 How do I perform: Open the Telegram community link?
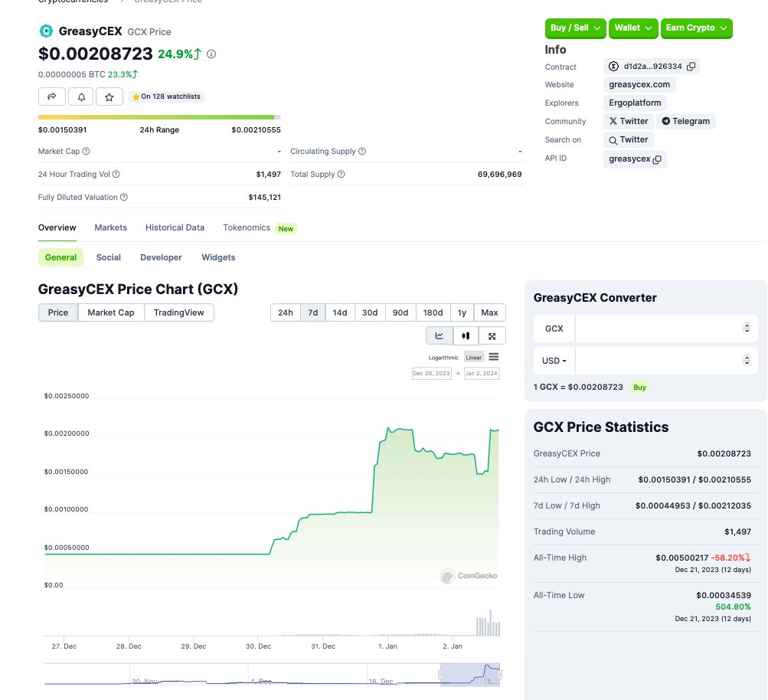tap(686, 121)
